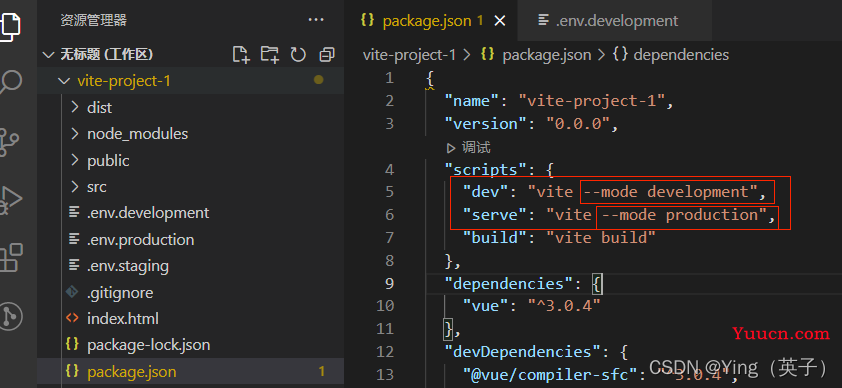This screenshot has height=388, width=842.
Task: Open the Source Control view icon
Action: [x=10, y=142]
